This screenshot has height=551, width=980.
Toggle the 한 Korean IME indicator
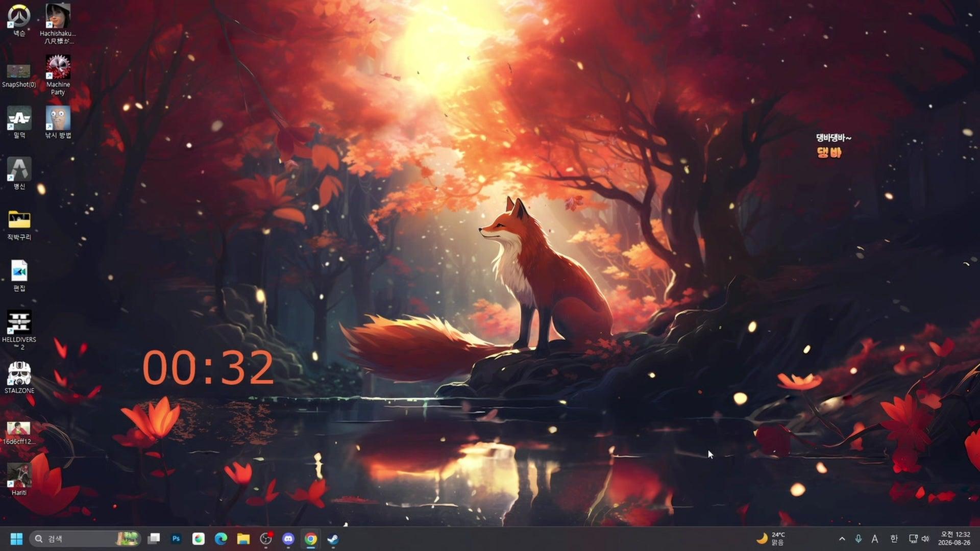[x=894, y=539]
